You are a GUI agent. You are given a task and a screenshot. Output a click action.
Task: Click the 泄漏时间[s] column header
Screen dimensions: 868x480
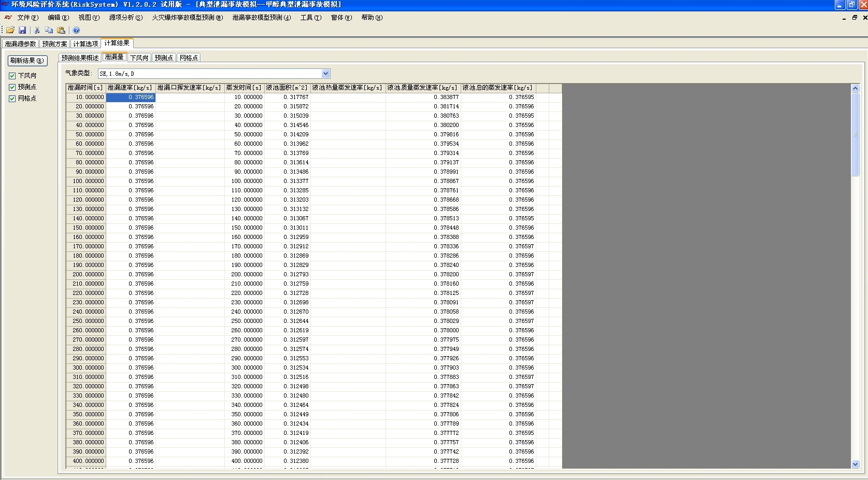click(86, 88)
